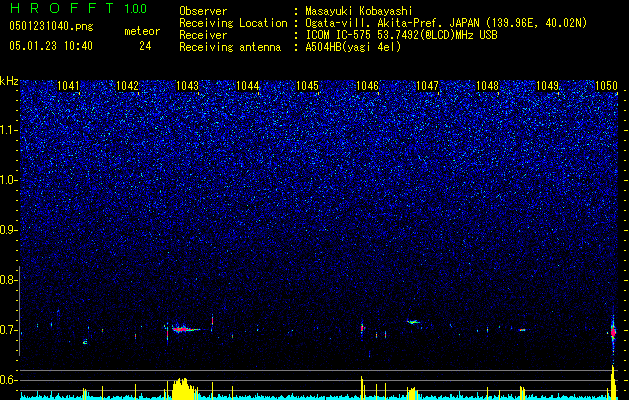Select the Ogata-vill. Akita-Pref. JAPAN location text
629x400 pixels.
(x=446, y=23)
